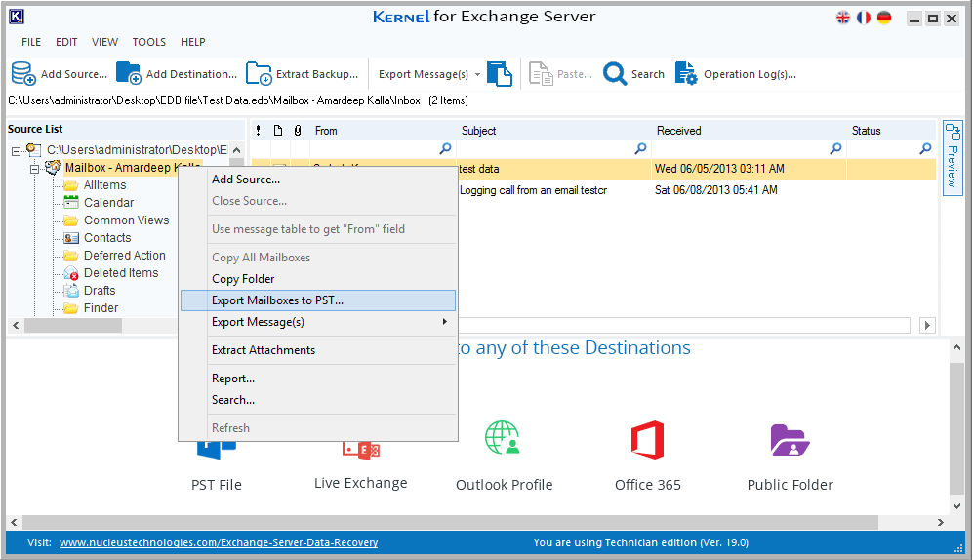Select Drafts folder in tree
974x560 pixels.
100,290
